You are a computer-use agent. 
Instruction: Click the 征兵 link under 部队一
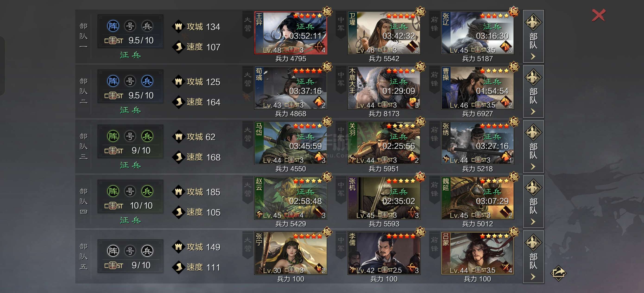click(x=130, y=55)
